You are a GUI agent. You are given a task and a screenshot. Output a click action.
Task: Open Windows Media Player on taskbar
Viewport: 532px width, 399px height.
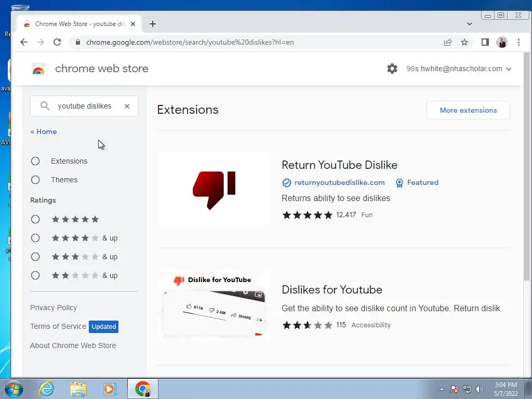pos(110,389)
